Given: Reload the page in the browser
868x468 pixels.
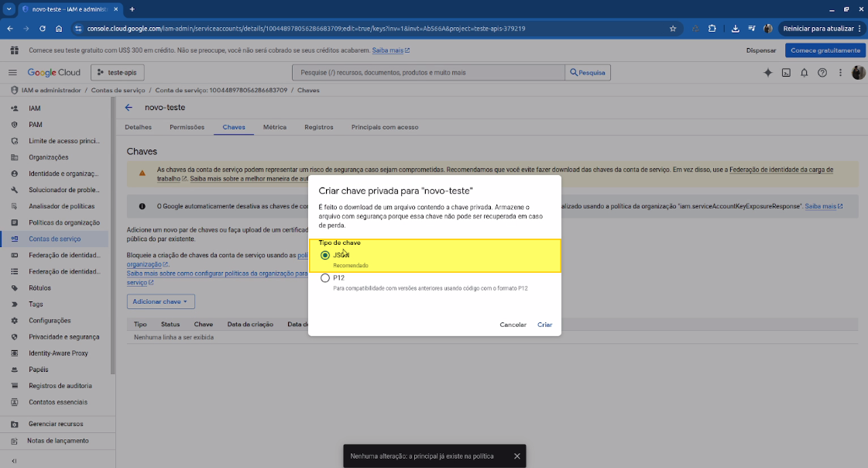Looking at the screenshot, I should pos(43,28).
